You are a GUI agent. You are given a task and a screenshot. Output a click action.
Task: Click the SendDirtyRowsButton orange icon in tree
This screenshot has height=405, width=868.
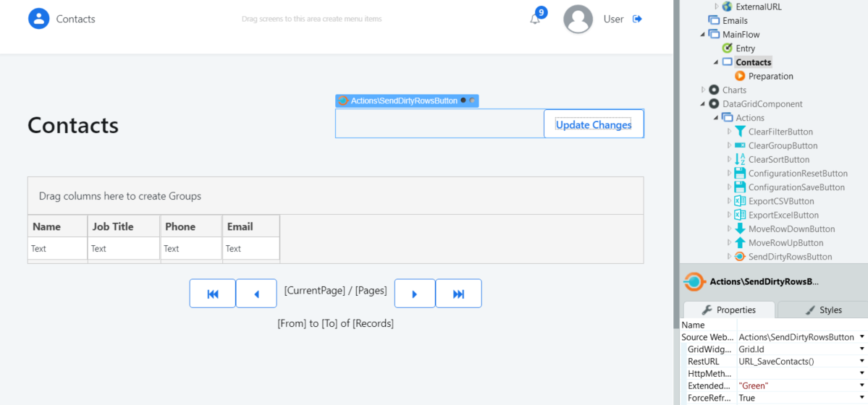[x=740, y=256]
